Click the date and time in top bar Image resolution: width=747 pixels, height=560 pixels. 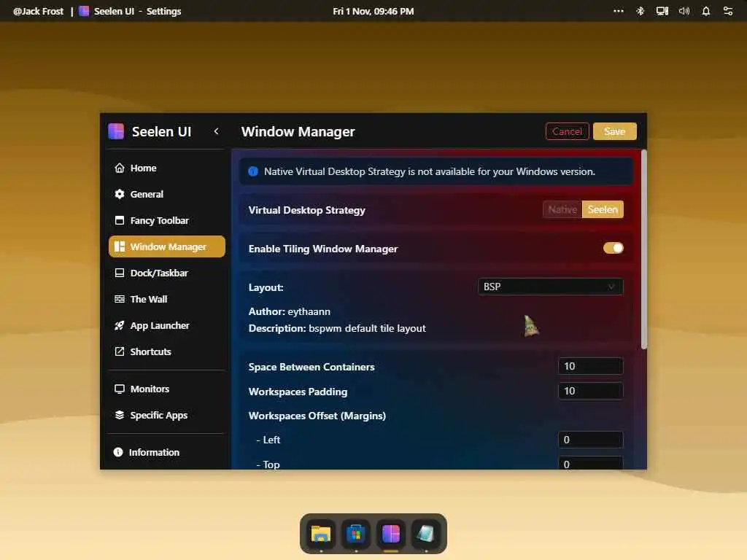(x=373, y=11)
